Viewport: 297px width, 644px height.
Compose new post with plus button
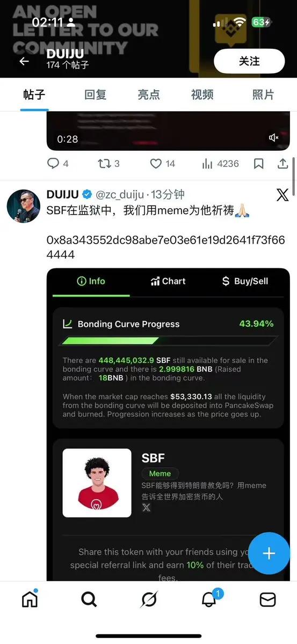[269, 554]
